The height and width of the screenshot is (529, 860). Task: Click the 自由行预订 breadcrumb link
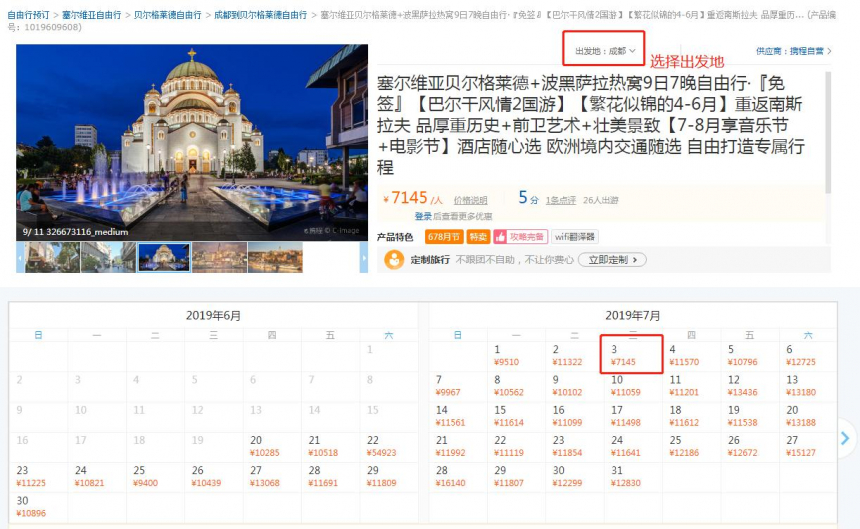point(28,15)
